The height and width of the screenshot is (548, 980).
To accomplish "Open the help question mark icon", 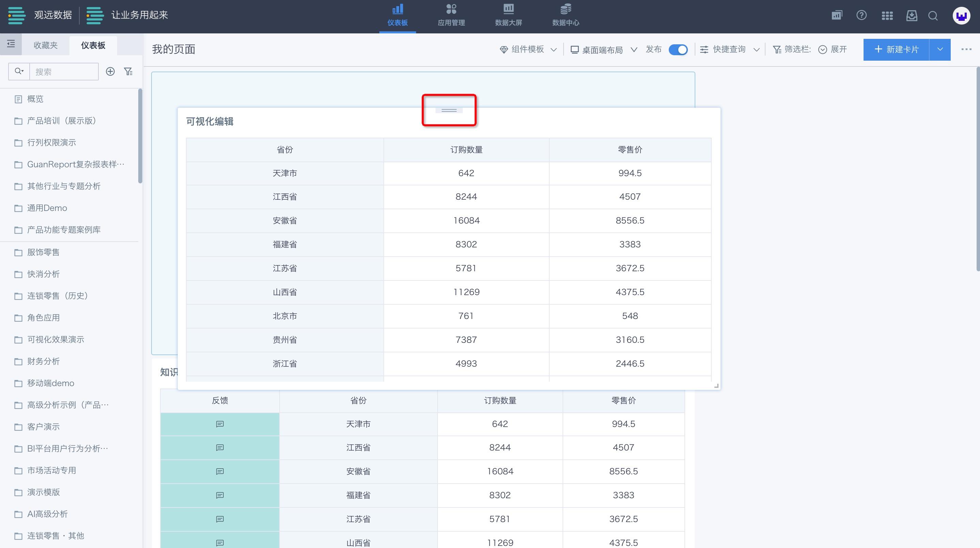I will click(x=861, y=16).
